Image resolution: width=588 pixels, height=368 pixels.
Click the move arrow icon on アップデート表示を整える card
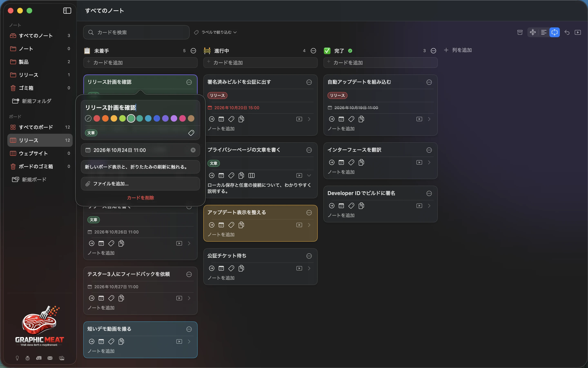[x=212, y=225]
